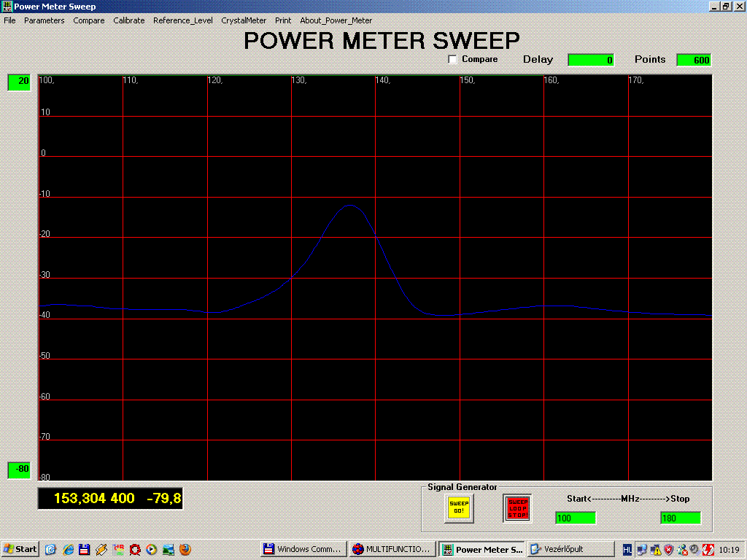Viewport: 747px width, 560px height.
Task: Click the peak of the blue sweep curve
Action: [x=350, y=205]
